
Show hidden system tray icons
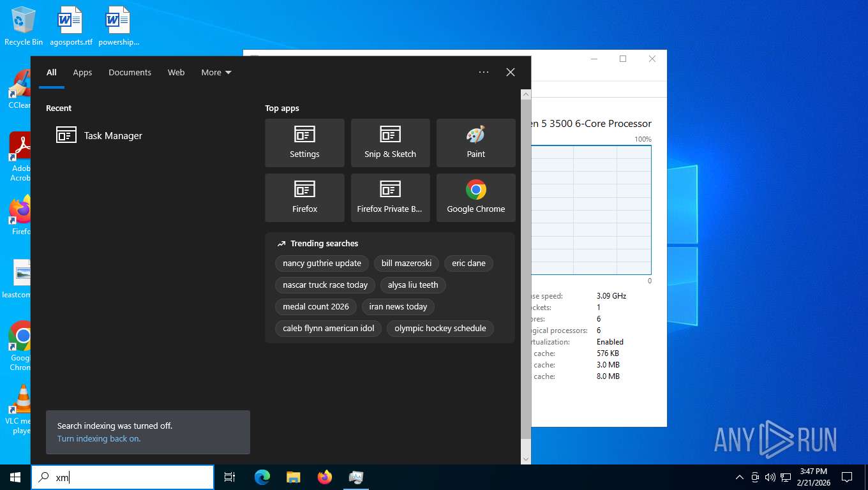pyautogui.click(x=740, y=477)
